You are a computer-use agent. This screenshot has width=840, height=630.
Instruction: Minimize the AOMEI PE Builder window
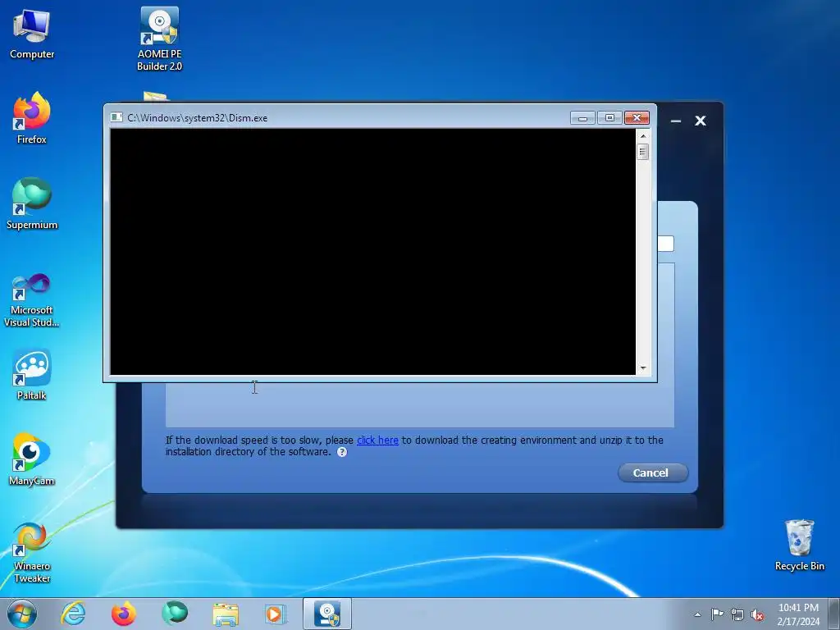[x=676, y=121]
